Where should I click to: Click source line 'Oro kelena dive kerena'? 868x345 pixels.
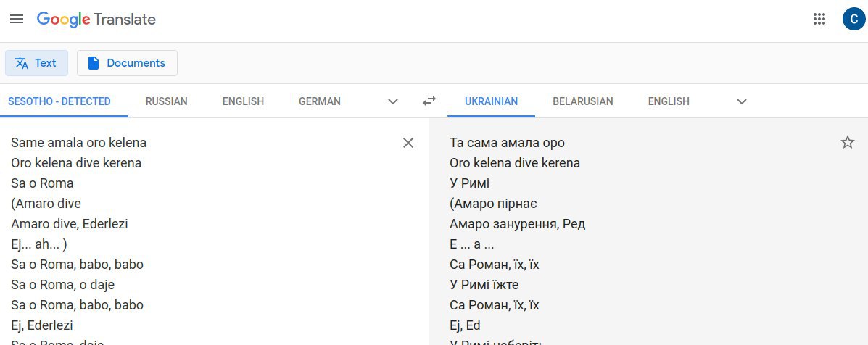pos(76,163)
